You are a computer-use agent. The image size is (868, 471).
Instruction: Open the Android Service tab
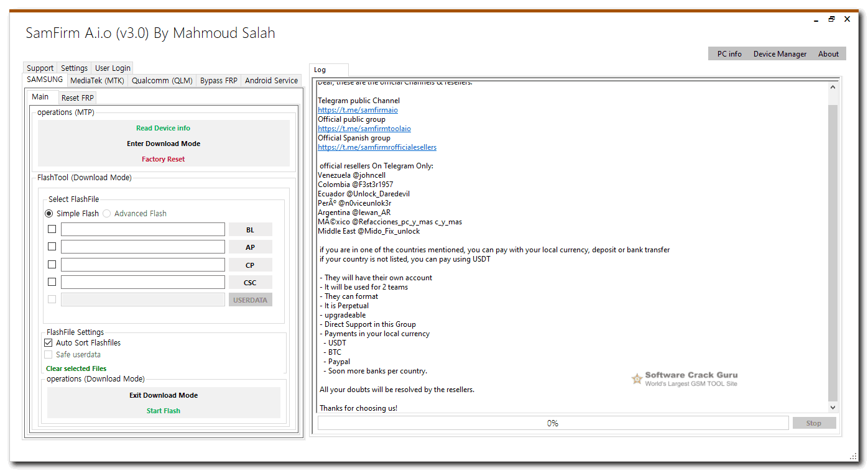[272, 81]
